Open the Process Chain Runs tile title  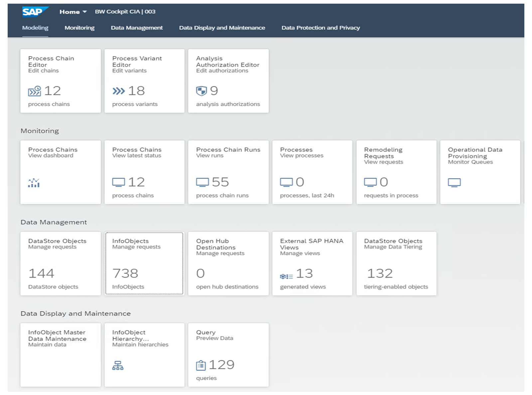pos(228,150)
